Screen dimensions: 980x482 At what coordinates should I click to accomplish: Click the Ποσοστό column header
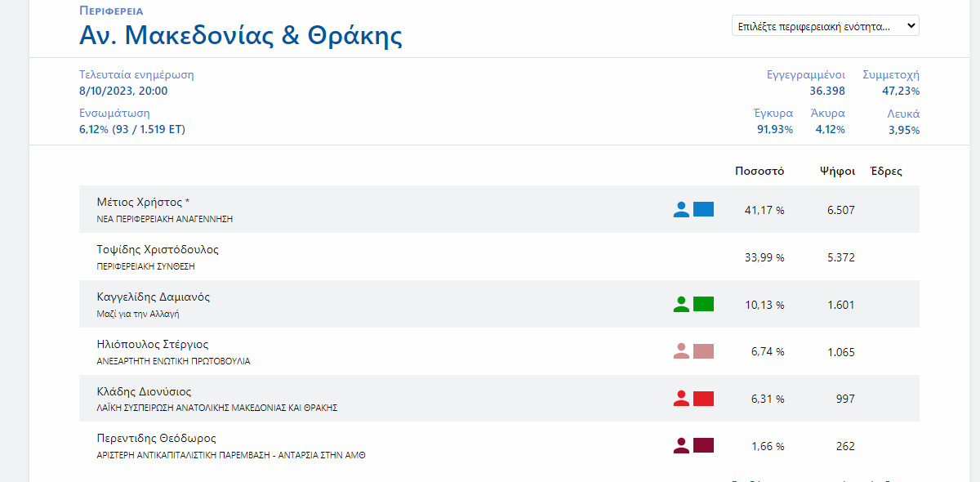point(759,171)
